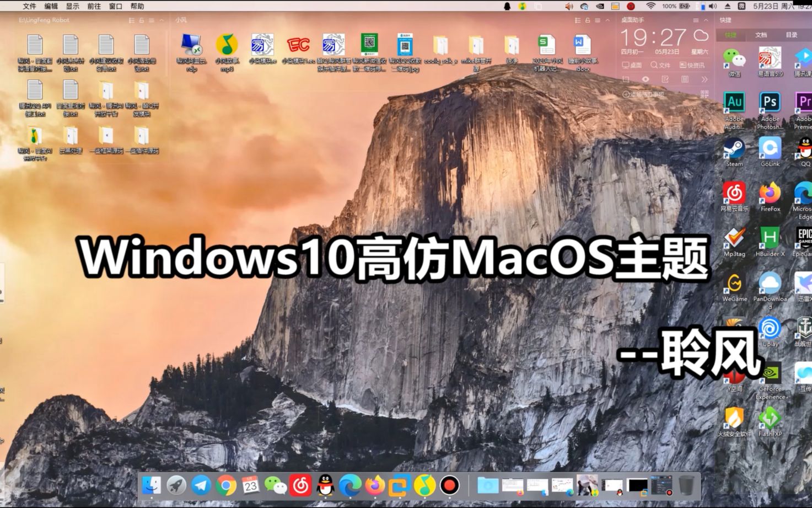Click the note edit icon in desktop assistant
812x508 pixels.
pyautogui.click(x=665, y=79)
